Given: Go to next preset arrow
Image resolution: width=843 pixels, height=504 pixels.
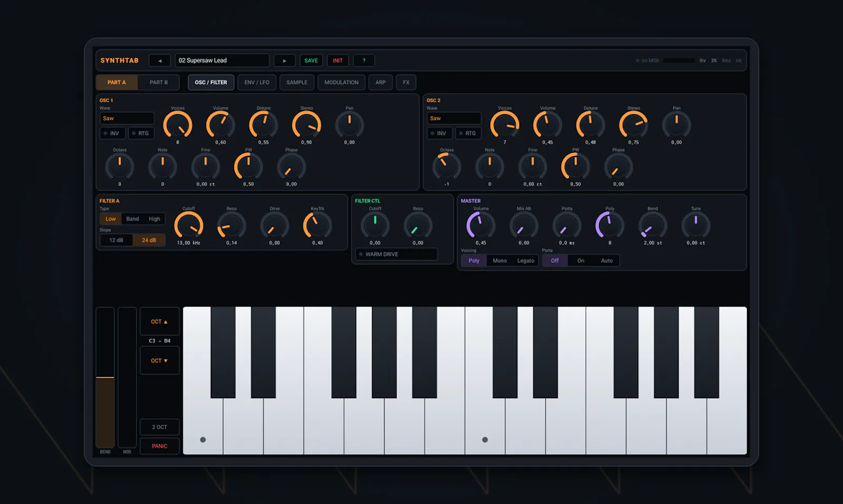Looking at the screenshot, I should click(285, 61).
